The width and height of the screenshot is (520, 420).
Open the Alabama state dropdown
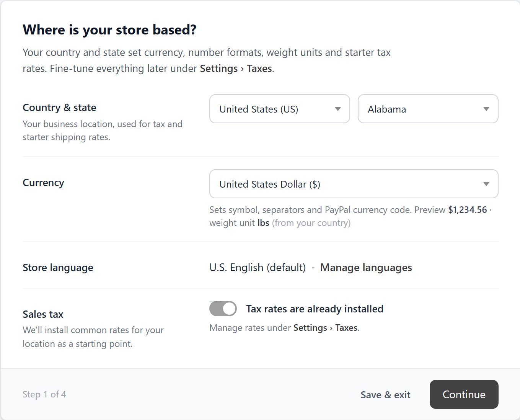click(x=428, y=109)
